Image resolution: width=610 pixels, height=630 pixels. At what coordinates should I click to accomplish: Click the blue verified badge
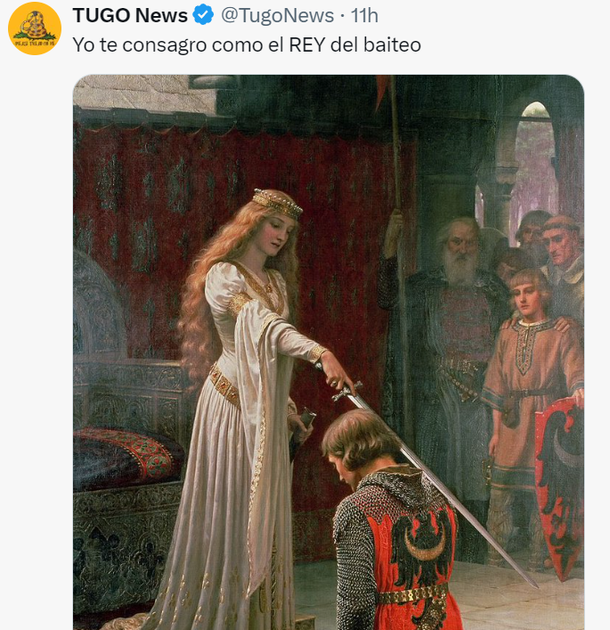203,15
